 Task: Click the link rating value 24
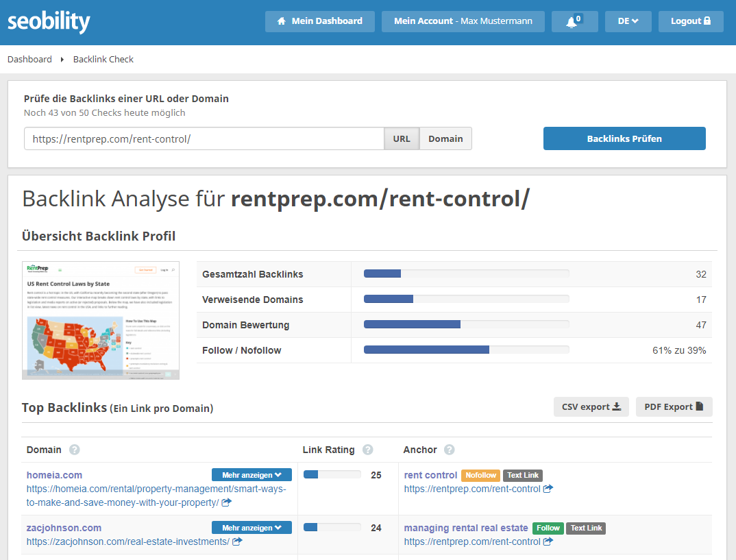point(376,528)
